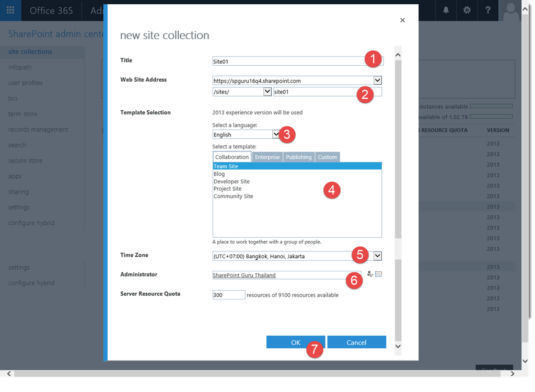Click the dialog vertical scrollbar thumb
Image resolution: width=535 pixels, height=392 pixels.
pyautogui.click(x=398, y=149)
